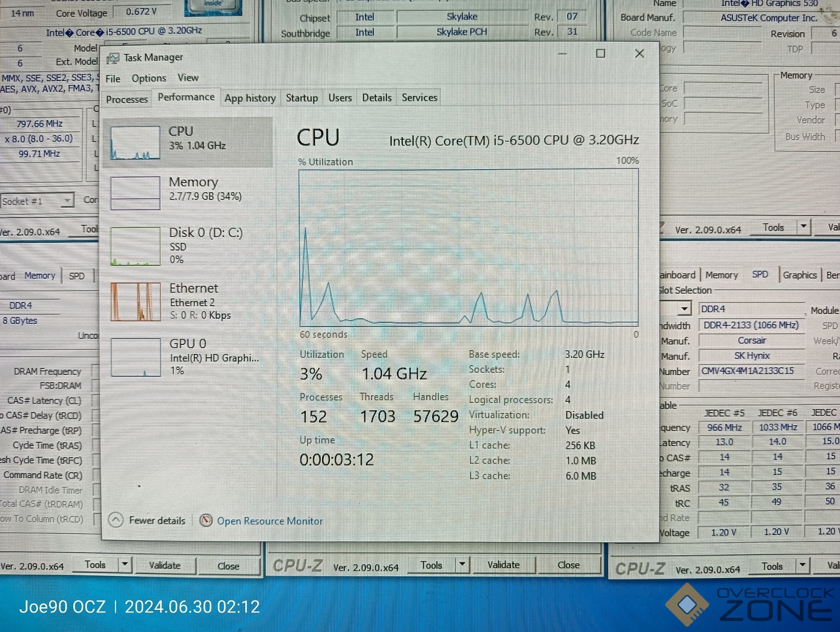Open Disk 0 performance graph
This screenshot has height=632, width=840.
coord(135,246)
